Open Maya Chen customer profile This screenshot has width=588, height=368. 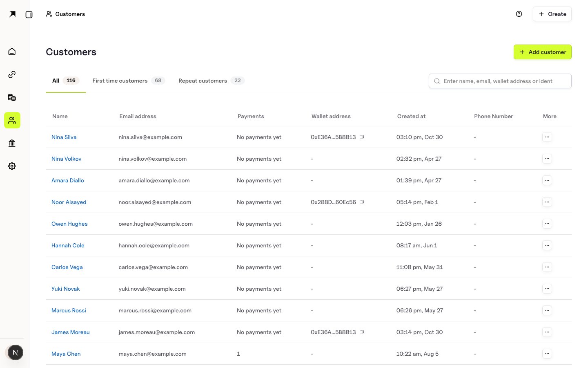(x=66, y=354)
